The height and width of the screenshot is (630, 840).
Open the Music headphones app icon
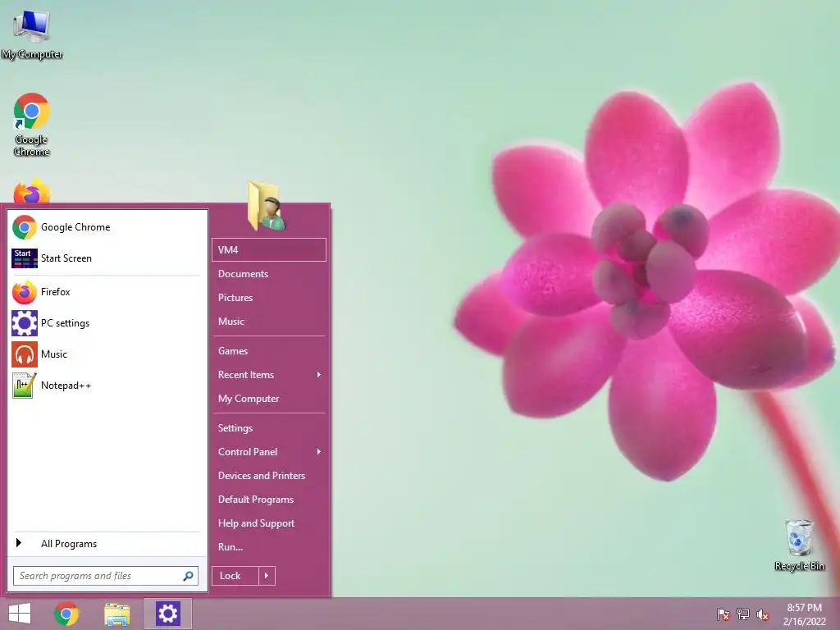(x=25, y=354)
